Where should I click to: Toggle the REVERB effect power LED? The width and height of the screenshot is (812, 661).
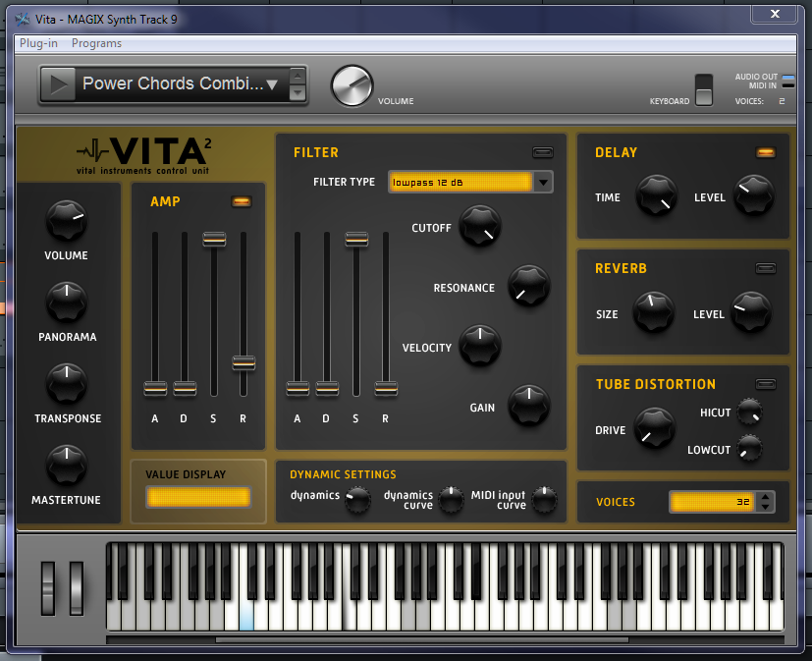pos(766,268)
